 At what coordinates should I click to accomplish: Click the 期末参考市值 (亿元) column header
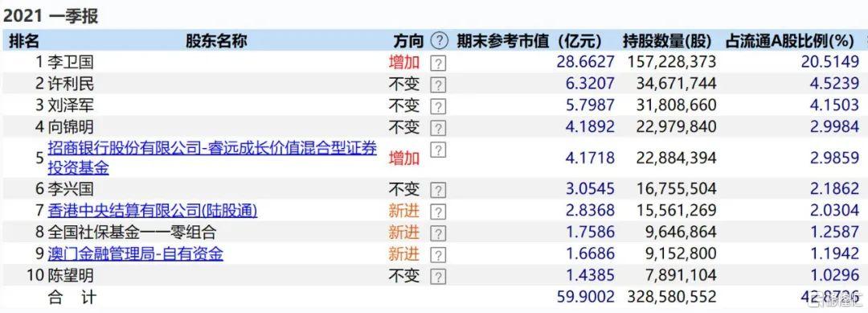pyautogui.click(x=529, y=40)
